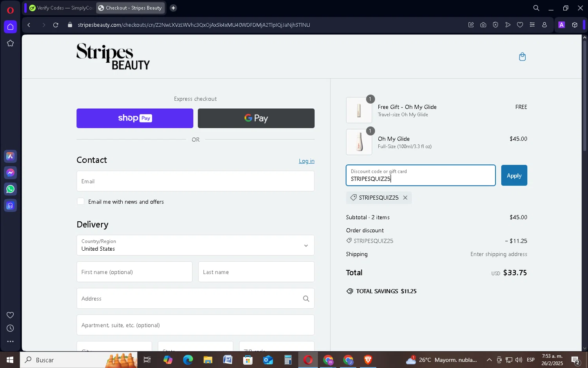Open File Explorer from taskbar
The width and height of the screenshot is (588, 368).
point(208,360)
